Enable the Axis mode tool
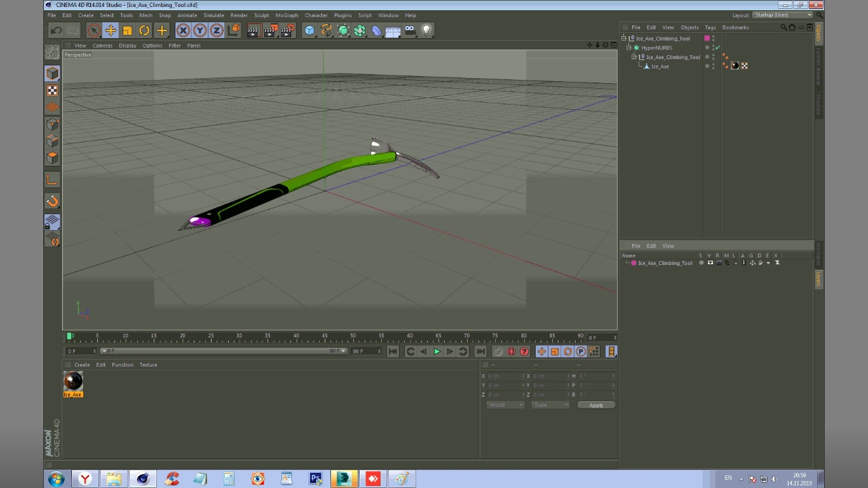868x488 pixels. click(x=52, y=180)
